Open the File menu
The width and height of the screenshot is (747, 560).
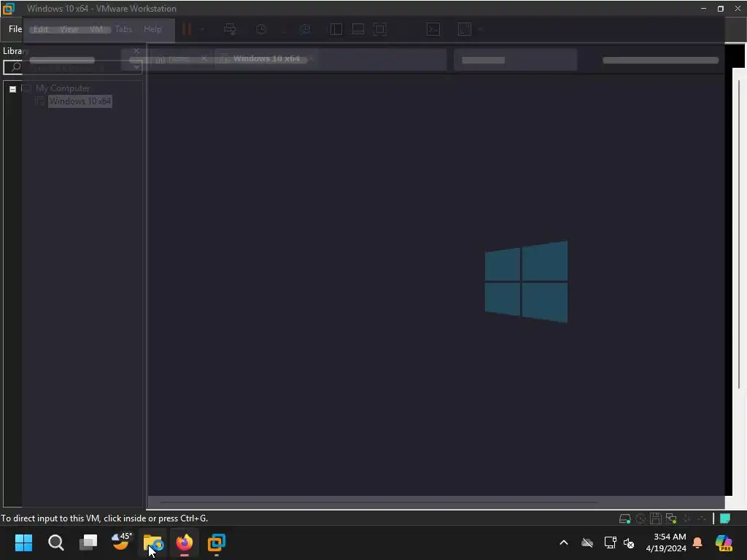tap(15, 29)
